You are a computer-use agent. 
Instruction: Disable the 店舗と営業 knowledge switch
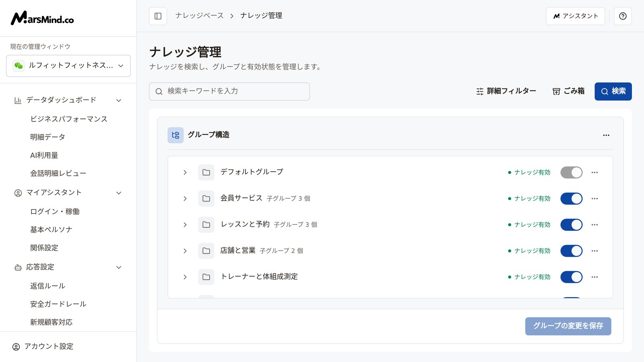[x=571, y=251]
